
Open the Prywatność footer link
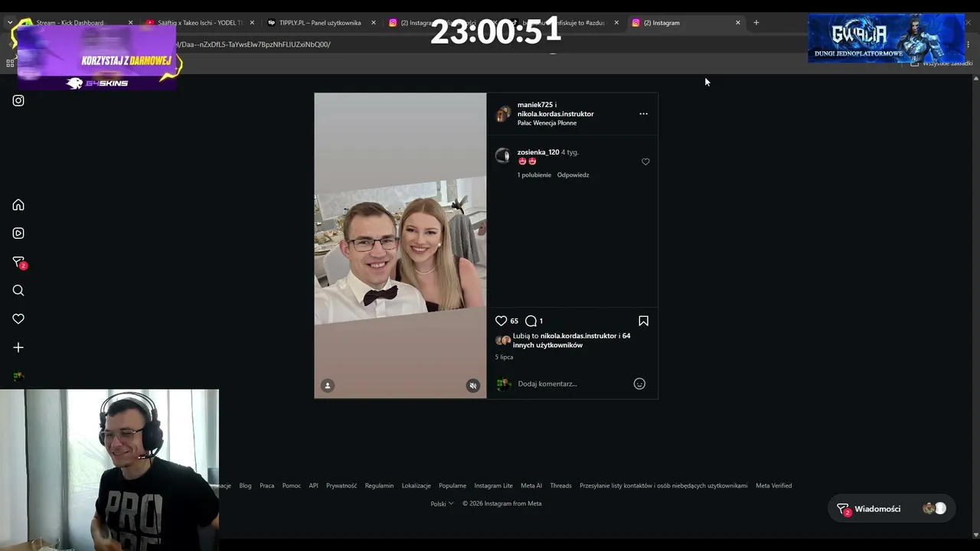(x=341, y=486)
